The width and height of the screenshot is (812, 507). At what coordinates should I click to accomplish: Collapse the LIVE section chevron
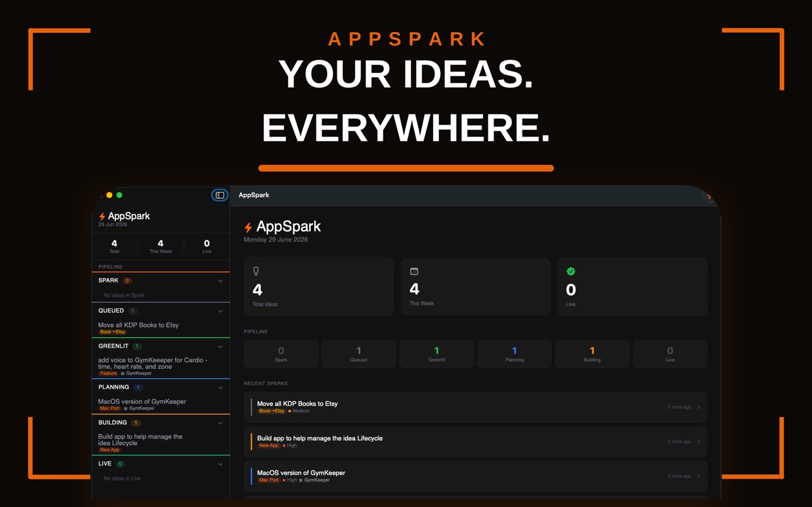(x=220, y=464)
